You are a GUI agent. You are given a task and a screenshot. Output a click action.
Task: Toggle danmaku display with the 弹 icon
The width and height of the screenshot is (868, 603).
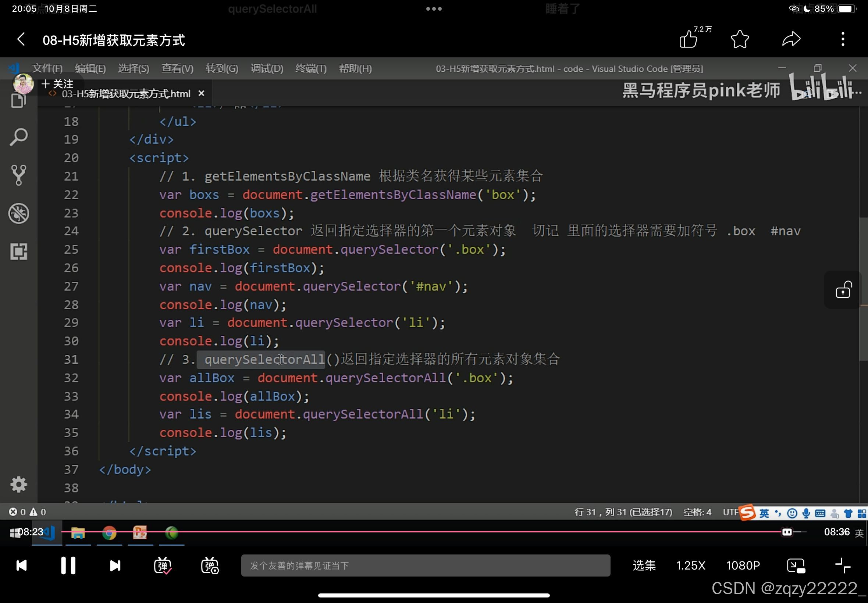(163, 565)
